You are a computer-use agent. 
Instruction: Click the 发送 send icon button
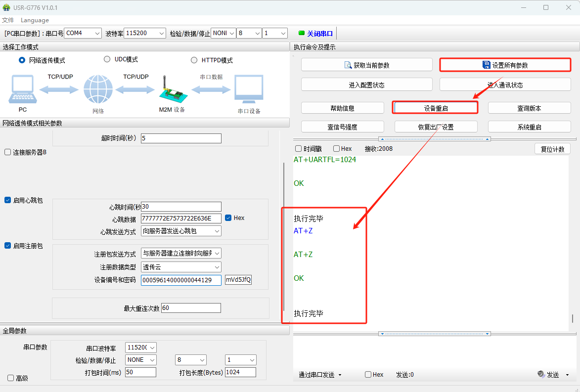(x=541, y=375)
